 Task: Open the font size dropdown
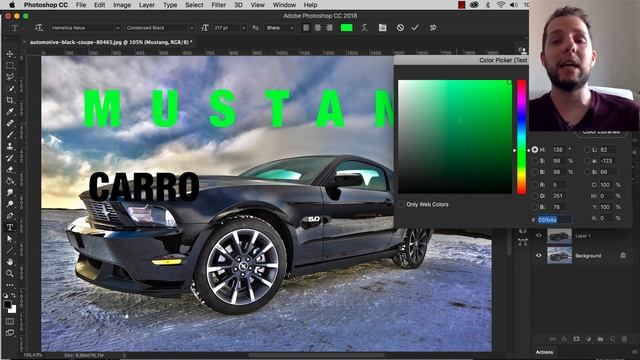(244, 28)
